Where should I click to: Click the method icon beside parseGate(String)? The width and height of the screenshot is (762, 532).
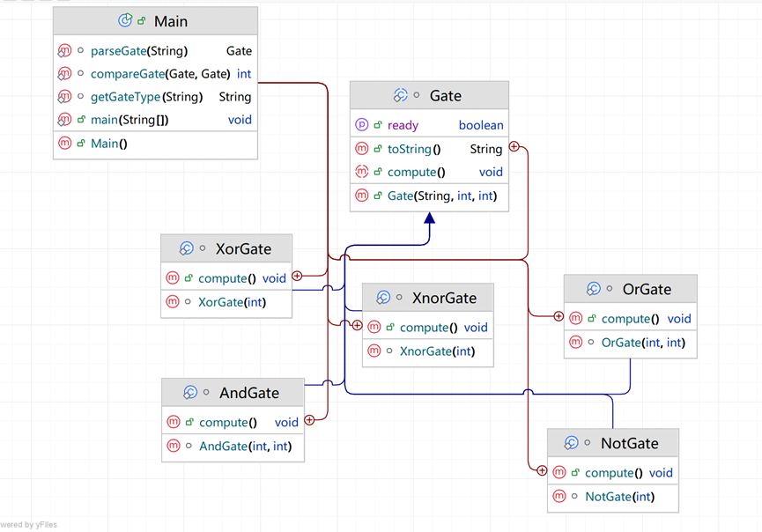tap(64, 51)
